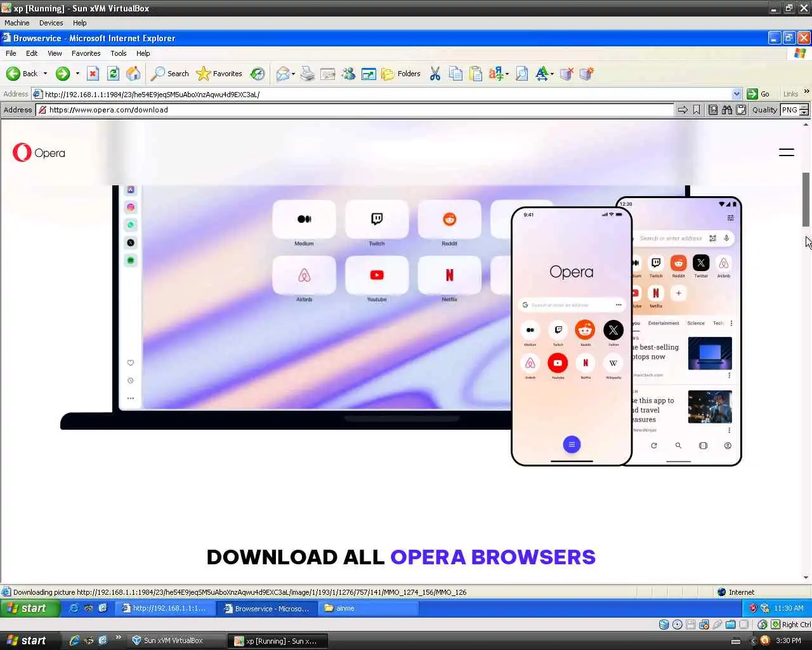
Task: Click the last box icon with orange star
Action: 587,74
